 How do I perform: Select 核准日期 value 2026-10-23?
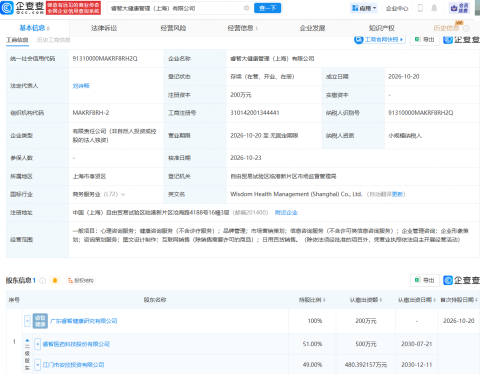pos(246,158)
